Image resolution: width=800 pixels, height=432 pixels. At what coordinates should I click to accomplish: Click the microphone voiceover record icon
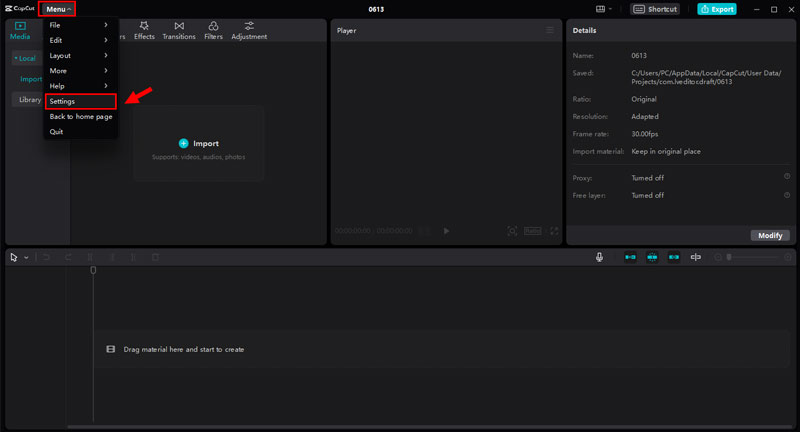pyautogui.click(x=600, y=257)
